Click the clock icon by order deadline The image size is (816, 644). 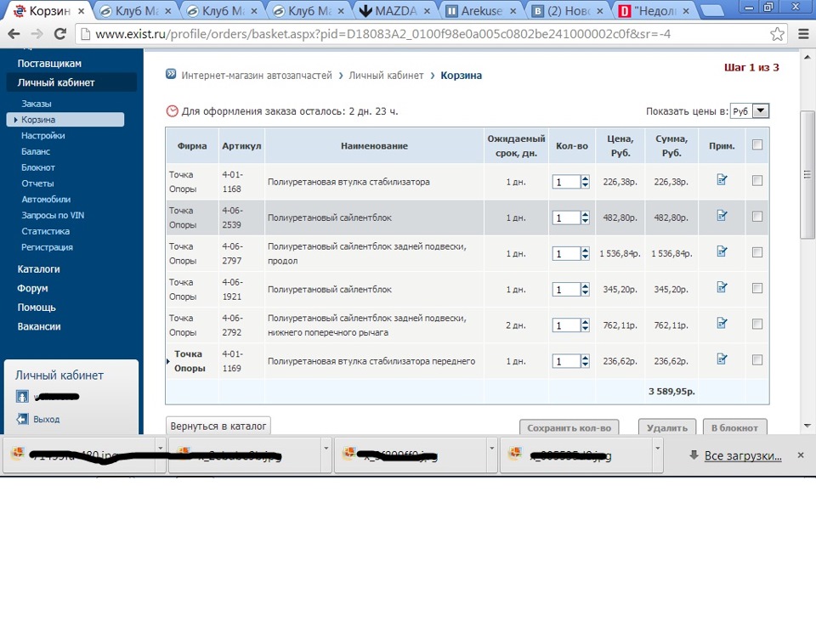tap(172, 110)
